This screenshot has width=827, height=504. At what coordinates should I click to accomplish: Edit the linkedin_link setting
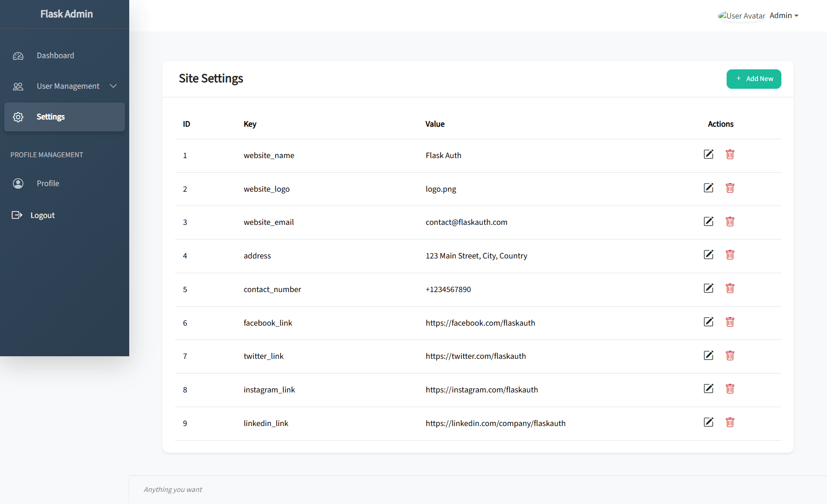[x=709, y=422]
